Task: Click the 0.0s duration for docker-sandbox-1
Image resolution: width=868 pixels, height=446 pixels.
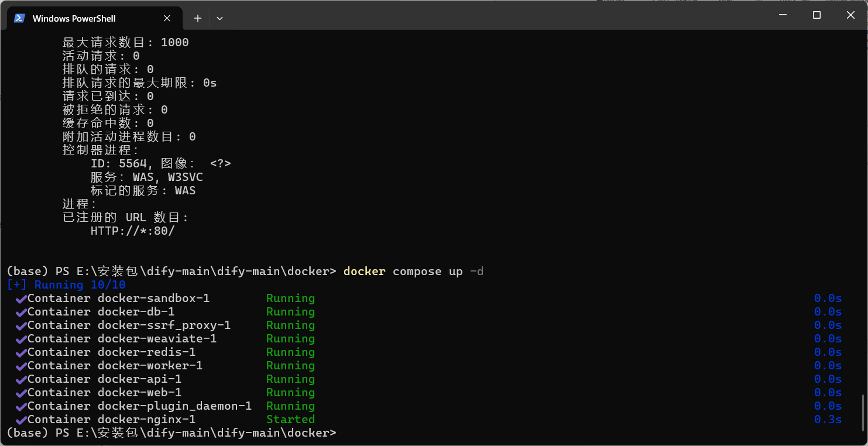Action: 828,299
